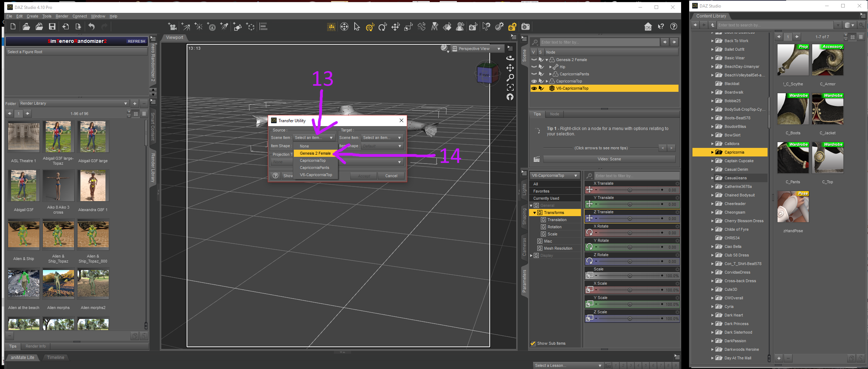This screenshot has width=868, height=369.
Task: Open the Render menu
Action: pyautogui.click(x=62, y=16)
